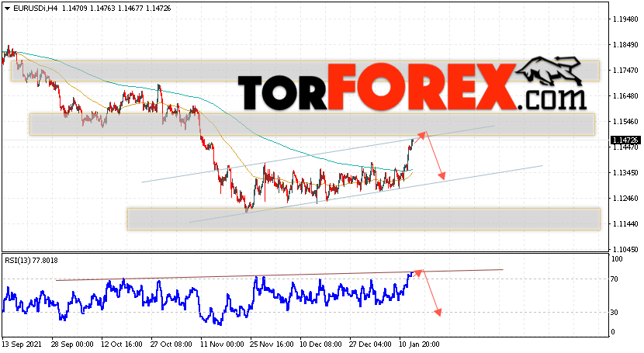Click the 13 Sep 2021 date label
The height and width of the screenshot is (353, 644).
point(23,344)
